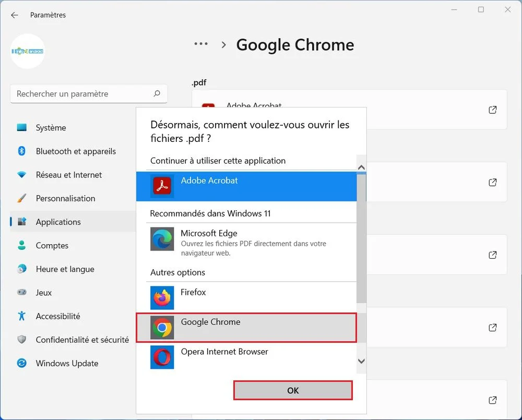522x420 pixels.
Task: Confirm the choice with OK
Action: pos(293,390)
